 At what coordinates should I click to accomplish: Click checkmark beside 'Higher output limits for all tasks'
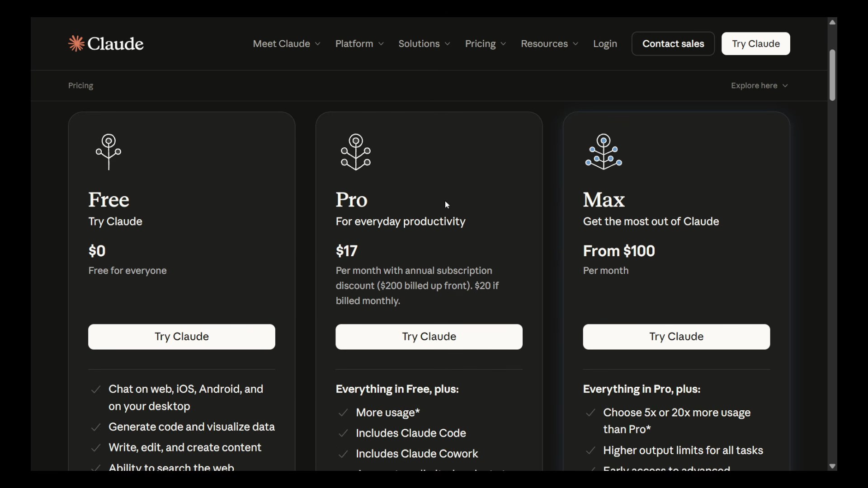[x=590, y=451]
